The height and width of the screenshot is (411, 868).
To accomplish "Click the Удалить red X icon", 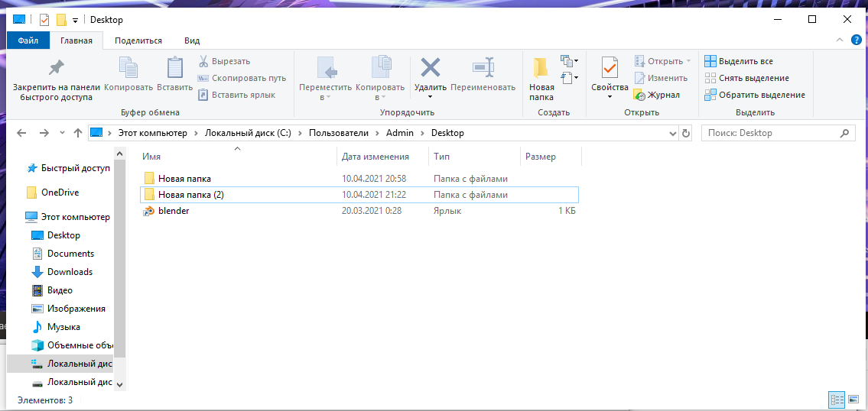I will [x=430, y=67].
